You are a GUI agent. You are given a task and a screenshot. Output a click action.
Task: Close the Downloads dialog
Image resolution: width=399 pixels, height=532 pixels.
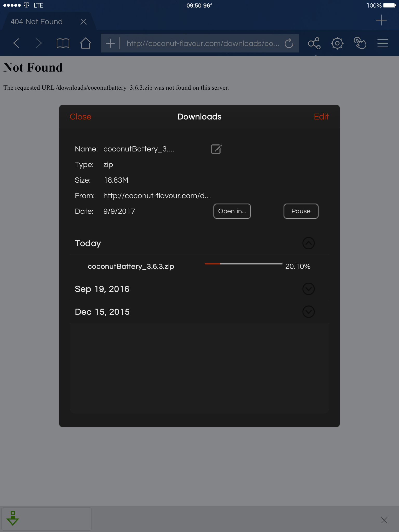coord(81,117)
